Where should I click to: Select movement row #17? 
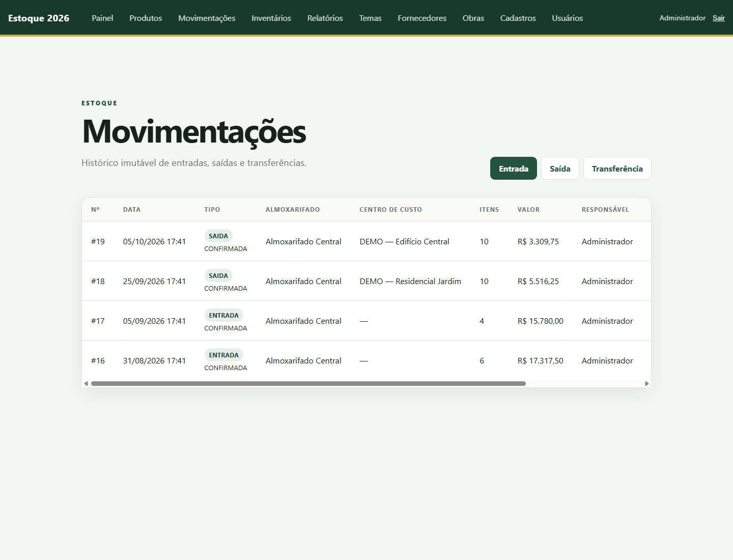click(366, 321)
